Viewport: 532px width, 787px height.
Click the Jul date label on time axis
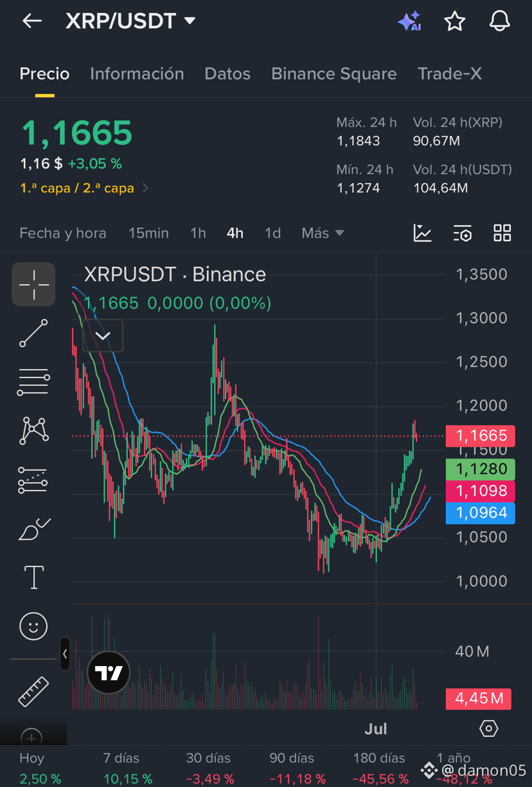coord(376,728)
